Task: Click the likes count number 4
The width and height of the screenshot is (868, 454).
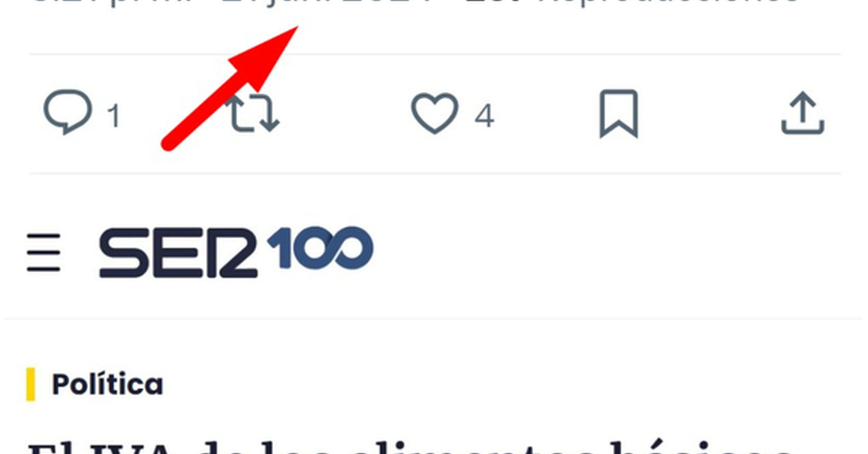Action: (484, 116)
